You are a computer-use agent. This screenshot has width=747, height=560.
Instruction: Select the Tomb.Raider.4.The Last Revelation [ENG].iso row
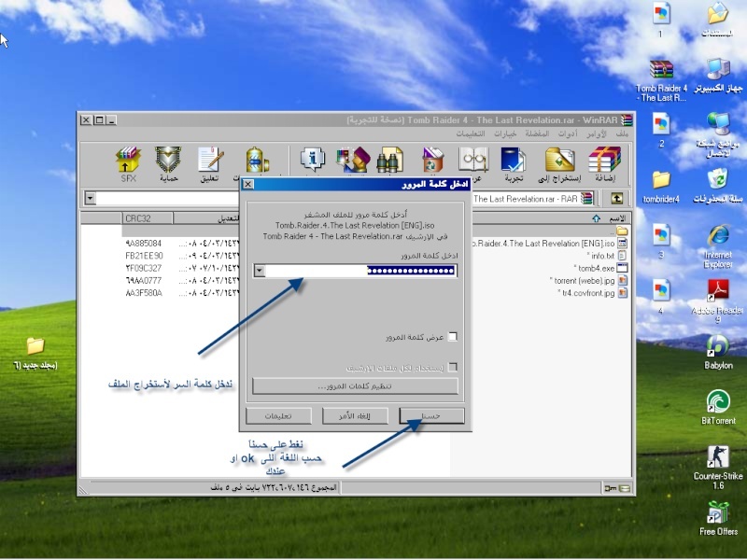(x=549, y=244)
